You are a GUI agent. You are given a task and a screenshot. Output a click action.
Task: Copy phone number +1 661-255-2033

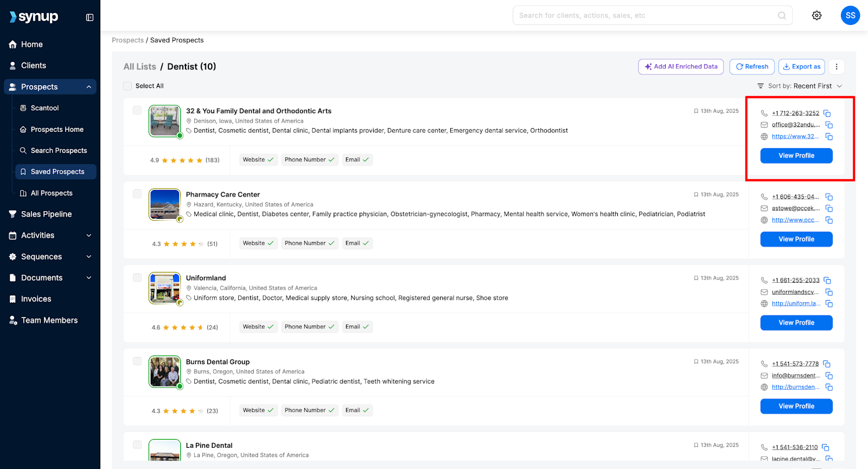coord(827,281)
